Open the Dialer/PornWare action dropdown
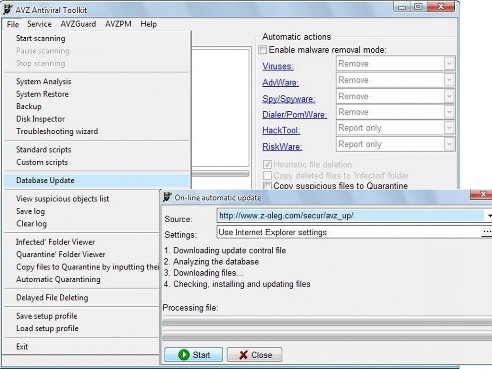 (x=449, y=112)
